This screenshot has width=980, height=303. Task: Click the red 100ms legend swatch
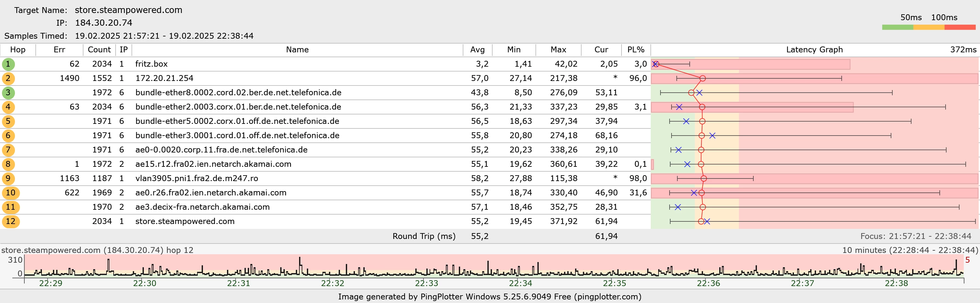960,27
